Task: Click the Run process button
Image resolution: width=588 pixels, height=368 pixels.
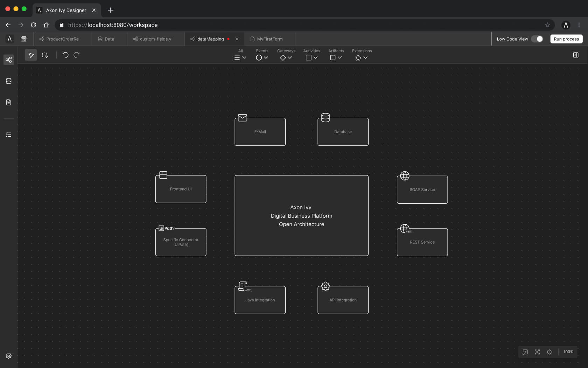Action: tap(566, 39)
